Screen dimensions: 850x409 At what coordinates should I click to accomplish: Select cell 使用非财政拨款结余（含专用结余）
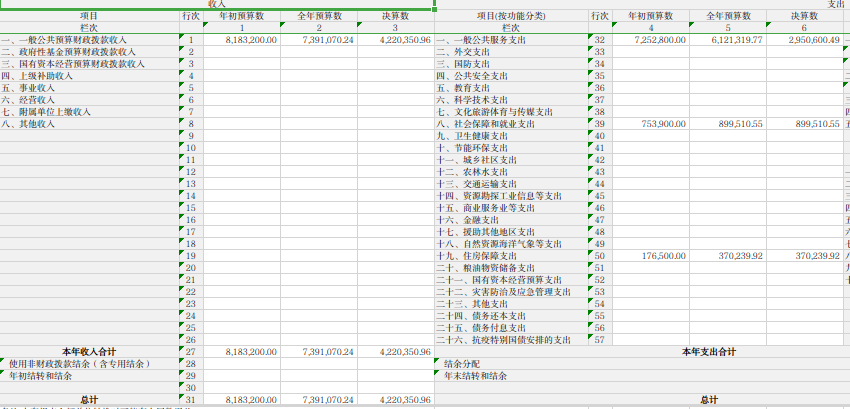point(89,364)
